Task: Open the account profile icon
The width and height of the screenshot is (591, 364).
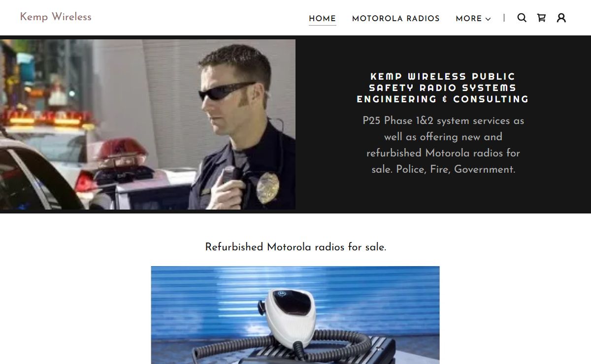Action: (x=561, y=18)
